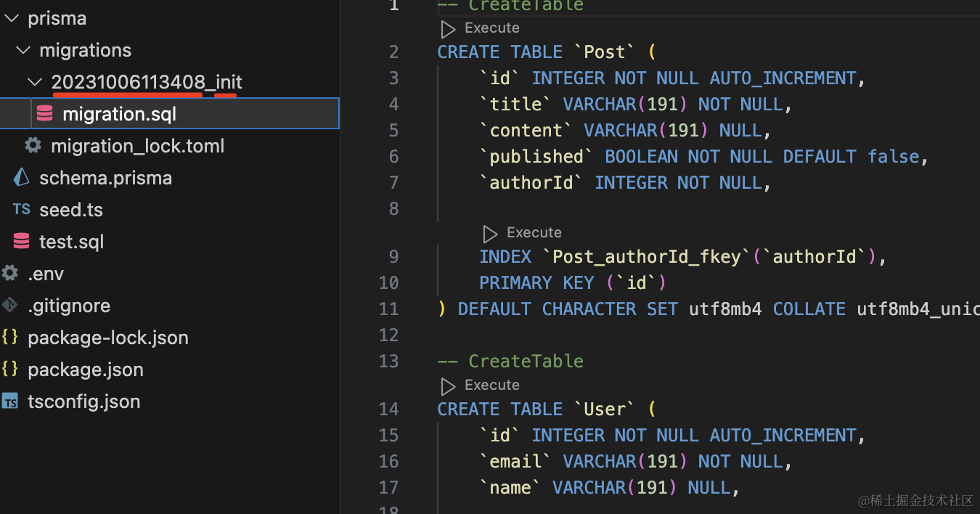Collapse the 20231006113408_init folder chevron

(x=35, y=82)
